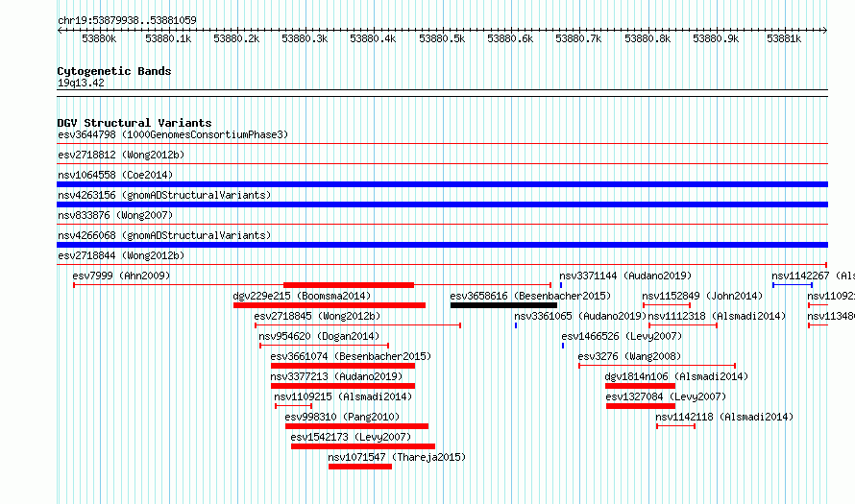
Task: Open esv3661074 (Besenbacher2015) label
Action: click(351, 356)
